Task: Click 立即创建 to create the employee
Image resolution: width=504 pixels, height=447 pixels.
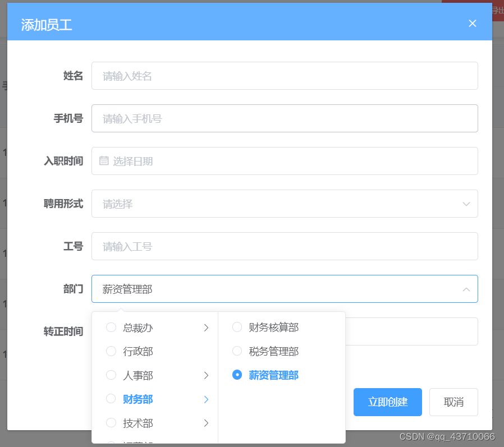Action: [387, 402]
